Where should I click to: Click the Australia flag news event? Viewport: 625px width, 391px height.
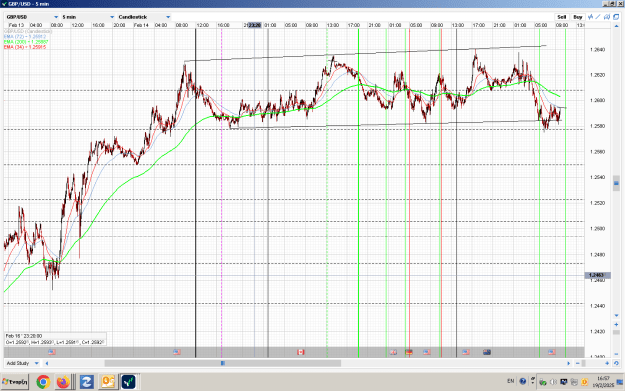[x=487, y=352]
